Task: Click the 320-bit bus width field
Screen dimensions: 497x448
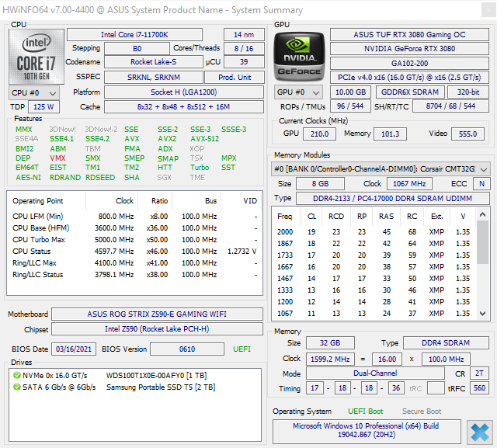Action: click(x=467, y=92)
